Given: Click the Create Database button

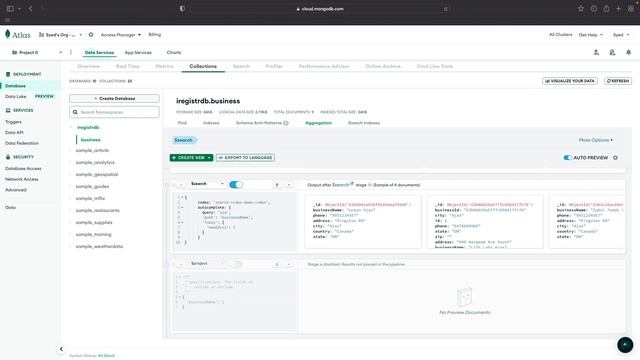Looking at the screenshot, I should [x=114, y=98].
